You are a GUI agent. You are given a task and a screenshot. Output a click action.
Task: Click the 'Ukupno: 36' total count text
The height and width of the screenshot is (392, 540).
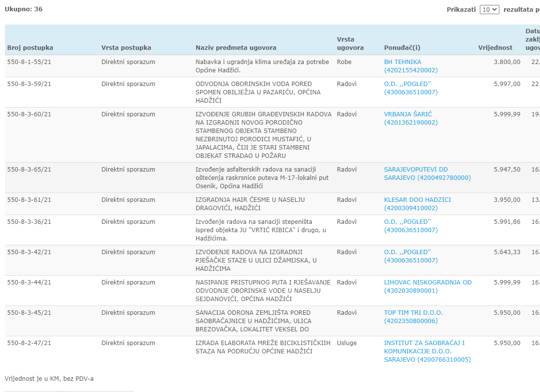point(23,9)
